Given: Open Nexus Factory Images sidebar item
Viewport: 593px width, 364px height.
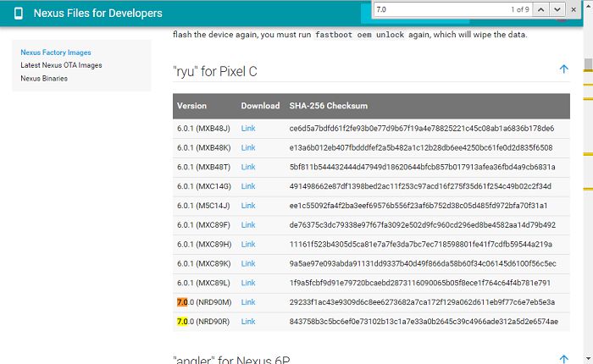Looking at the screenshot, I should [x=56, y=52].
